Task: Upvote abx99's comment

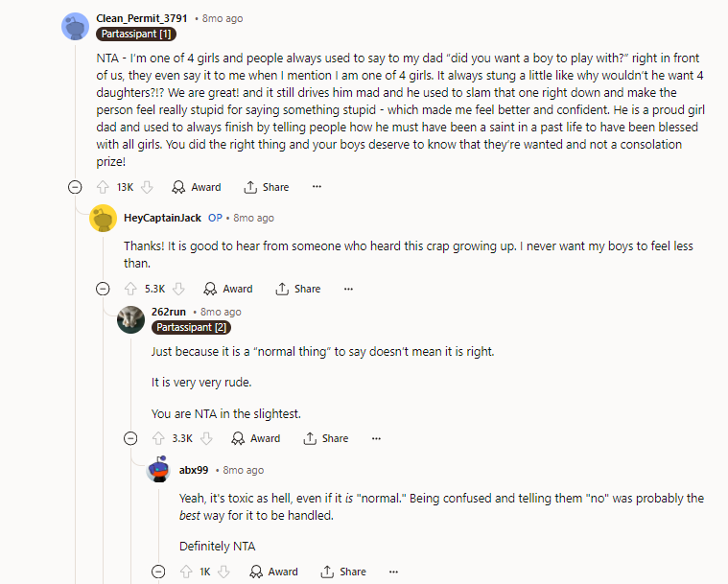Action: coord(186,572)
